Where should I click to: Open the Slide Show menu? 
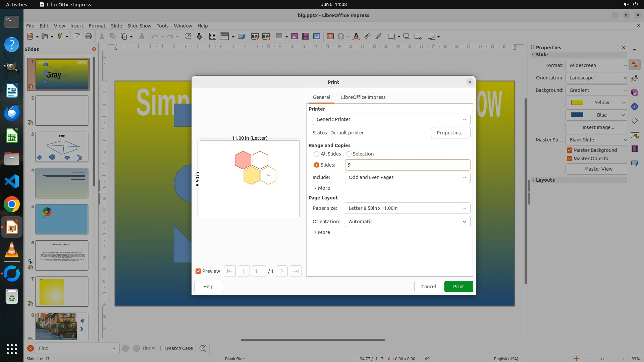point(139,26)
